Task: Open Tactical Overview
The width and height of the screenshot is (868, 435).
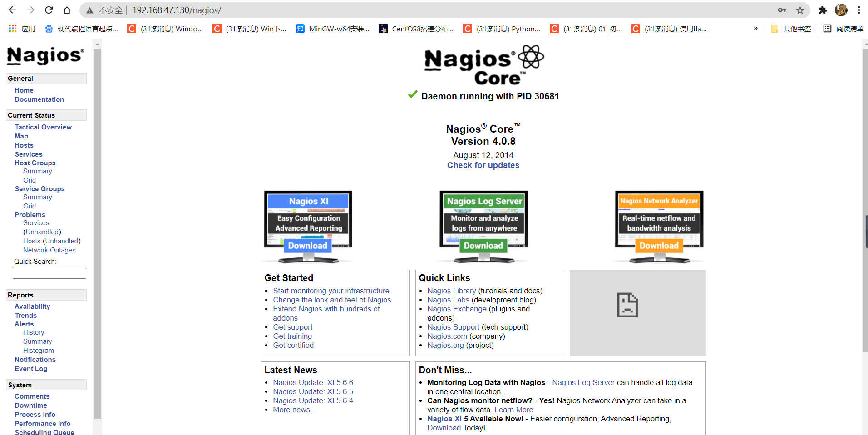Action: [x=43, y=127]
